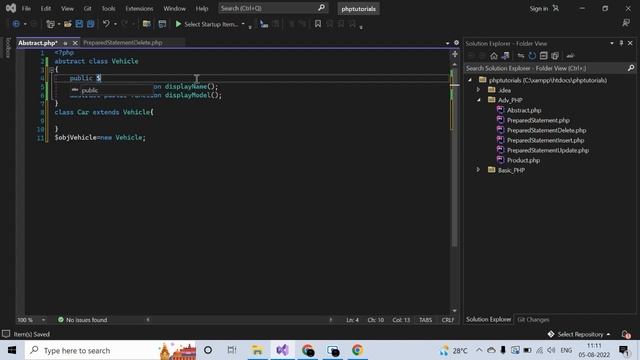640x360 pixels.
Task: Click the split editor icon above scrollbar
Action: point(455,54)
